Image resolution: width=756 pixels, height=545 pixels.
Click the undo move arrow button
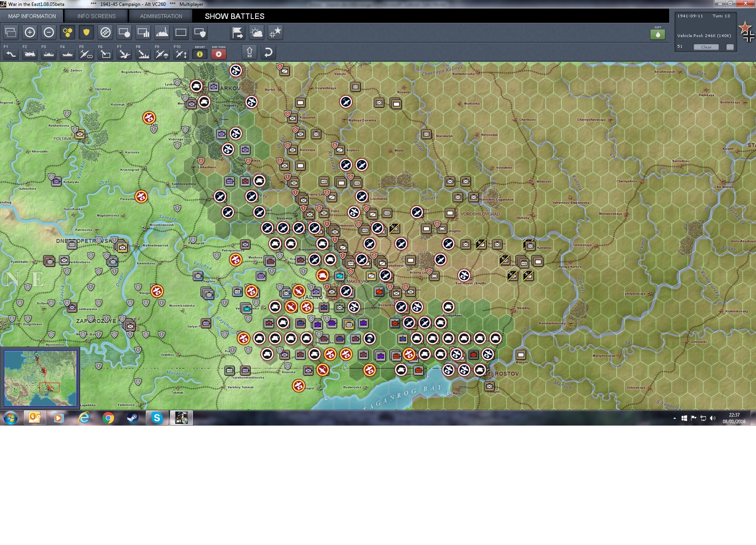coord(268,52)
